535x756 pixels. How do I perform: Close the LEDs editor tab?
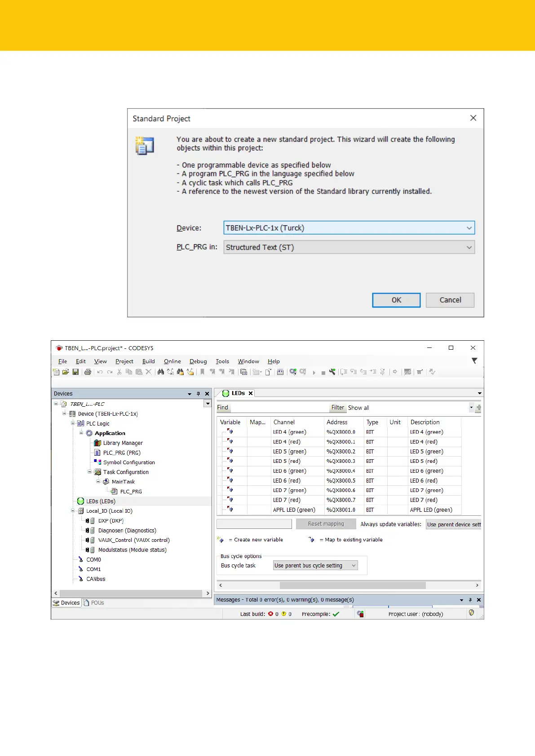click(251, 393)
